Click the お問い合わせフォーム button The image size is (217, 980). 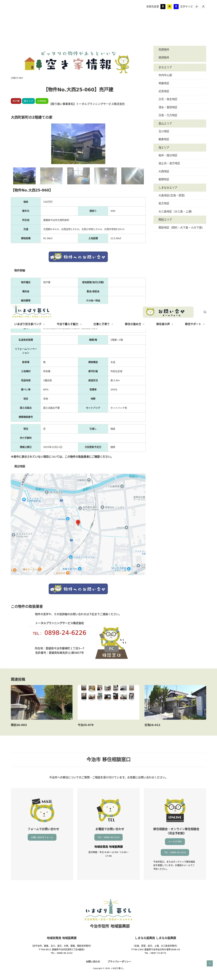point(42,837)
